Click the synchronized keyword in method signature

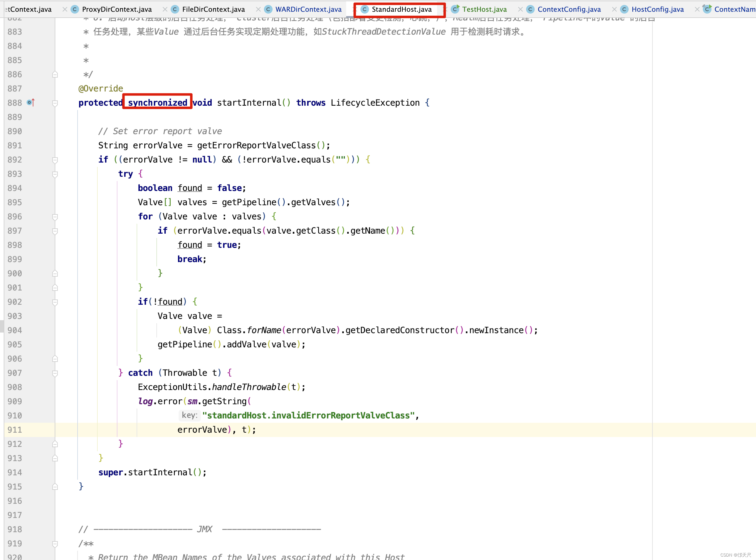(x=158, y=103)
